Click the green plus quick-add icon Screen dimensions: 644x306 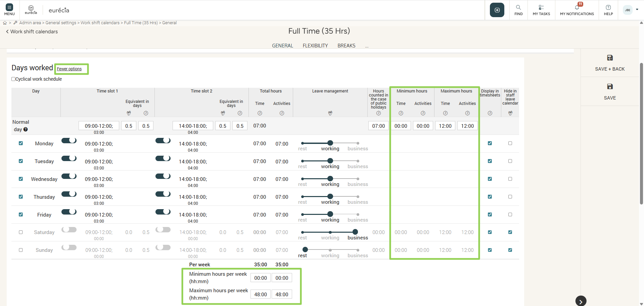coord(497,10)
